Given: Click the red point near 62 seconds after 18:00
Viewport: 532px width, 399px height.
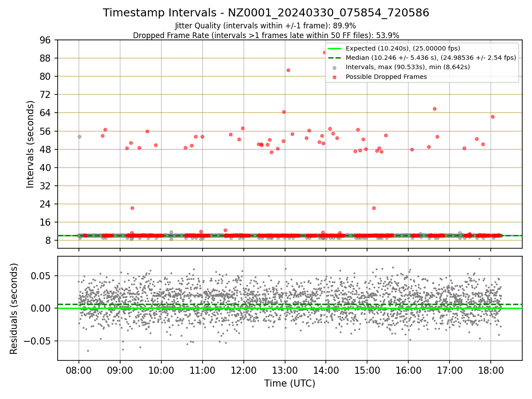Looking at the screenshot, I should [x=493, y=117].
